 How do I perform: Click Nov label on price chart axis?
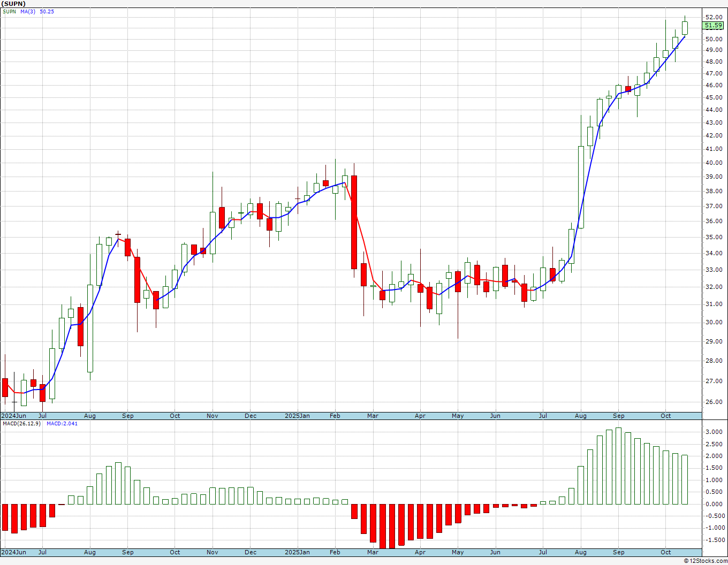[213, 416]
